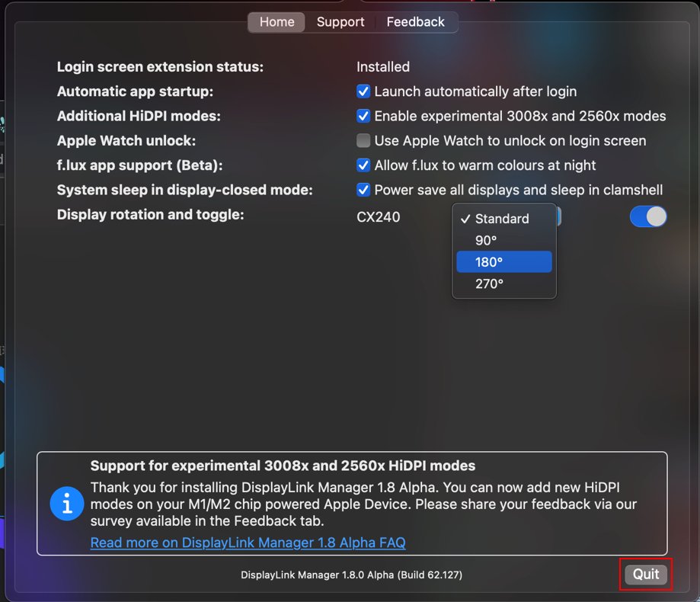Click Login screen extension status label
The image size is (700, 602).
coord(160,67)
